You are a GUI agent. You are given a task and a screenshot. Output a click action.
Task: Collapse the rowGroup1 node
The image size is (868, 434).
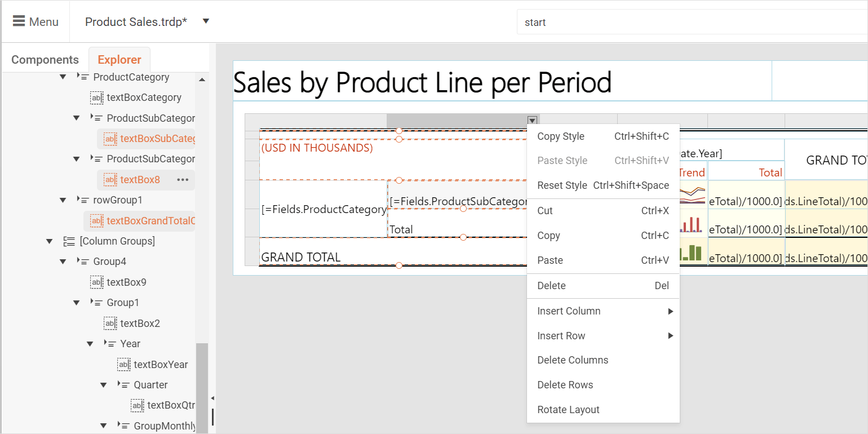[x=63, y=200]
